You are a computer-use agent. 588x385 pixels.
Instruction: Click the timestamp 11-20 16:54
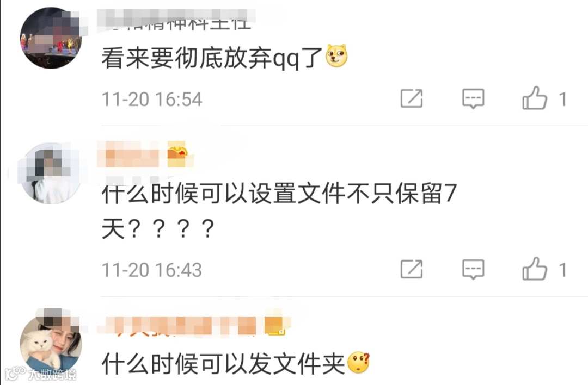pos(152,100)
